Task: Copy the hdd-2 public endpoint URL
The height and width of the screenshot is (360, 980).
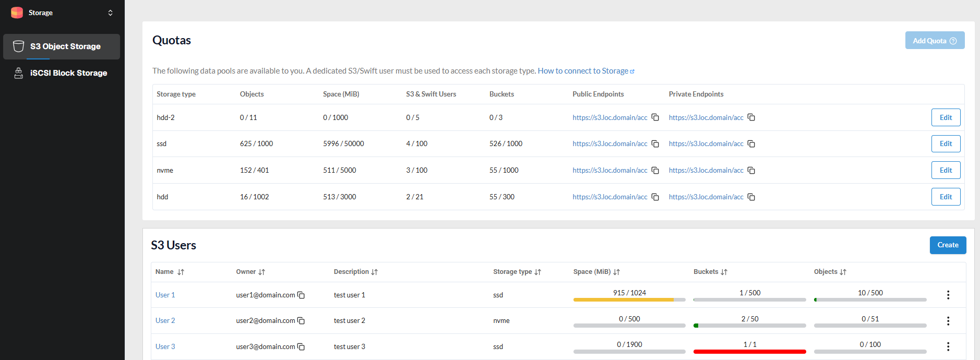Action: tap(655, 117)
